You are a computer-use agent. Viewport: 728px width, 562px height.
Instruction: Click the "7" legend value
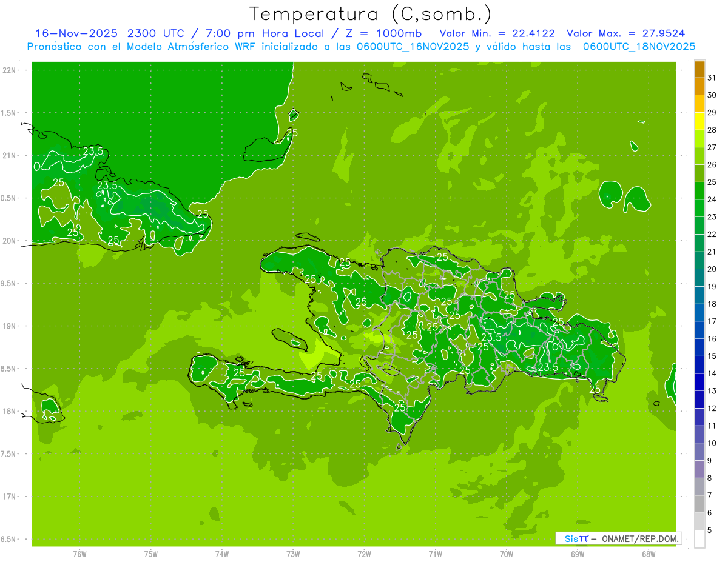pos(710,496)
